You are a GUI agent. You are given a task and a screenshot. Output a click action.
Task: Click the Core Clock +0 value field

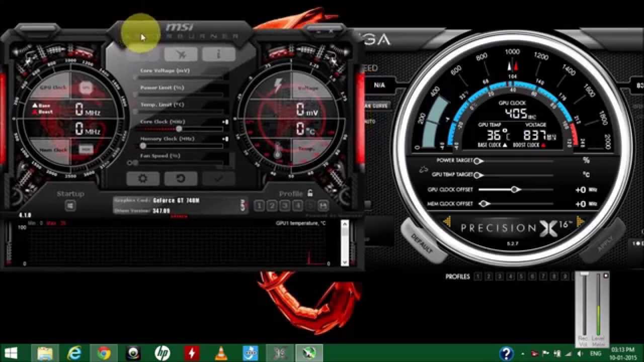(x=225, y=122)
